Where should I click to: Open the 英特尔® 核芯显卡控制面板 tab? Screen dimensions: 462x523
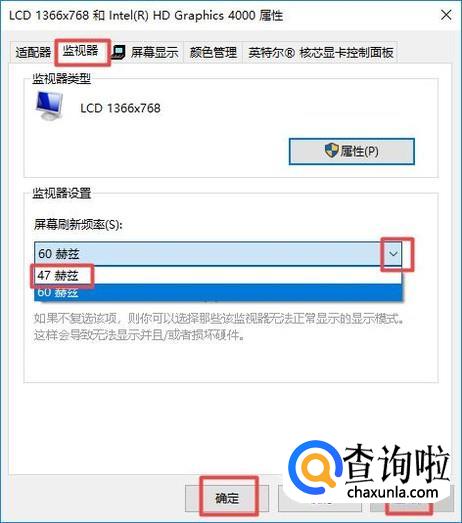tap(320, 52)
